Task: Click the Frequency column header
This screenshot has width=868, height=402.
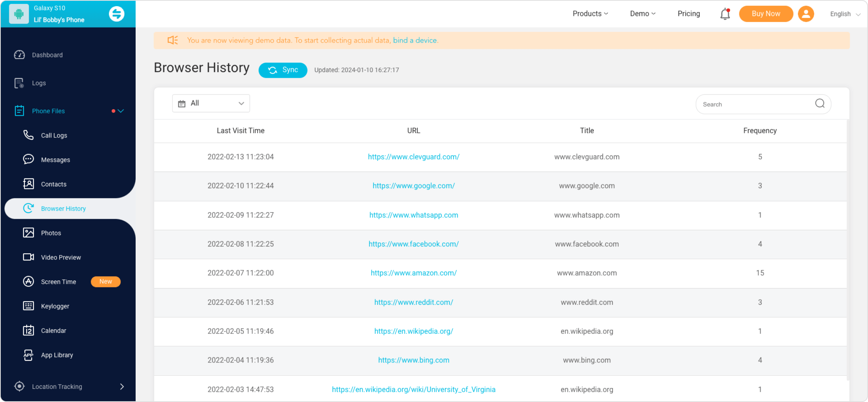Action: tap(760, 131)
